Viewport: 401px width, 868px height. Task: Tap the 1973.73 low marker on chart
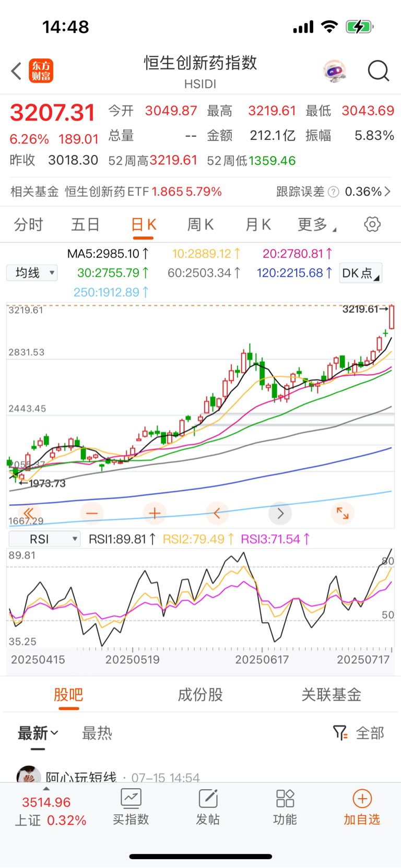pos(42,483)
